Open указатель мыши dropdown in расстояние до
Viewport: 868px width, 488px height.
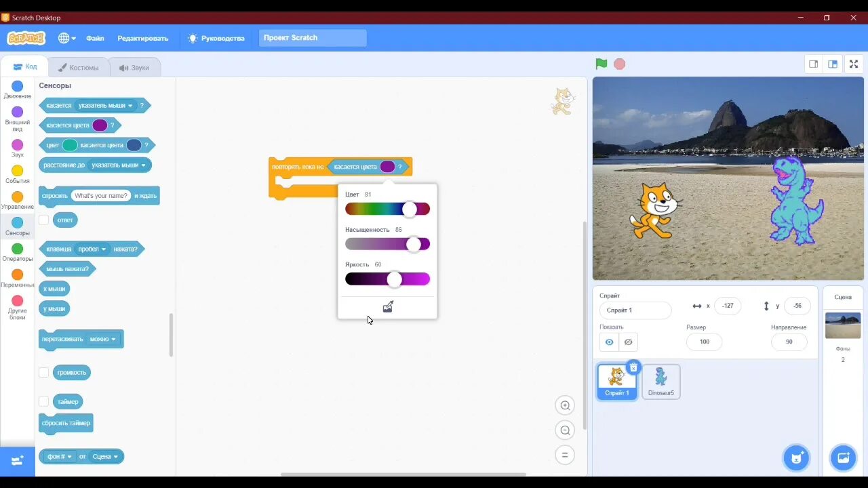pos(118,165)
